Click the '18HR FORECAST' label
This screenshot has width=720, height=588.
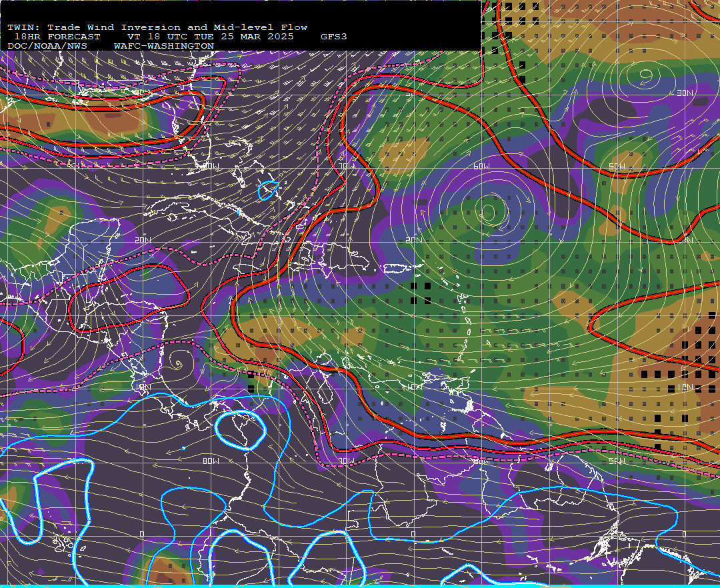pos(57,37)
